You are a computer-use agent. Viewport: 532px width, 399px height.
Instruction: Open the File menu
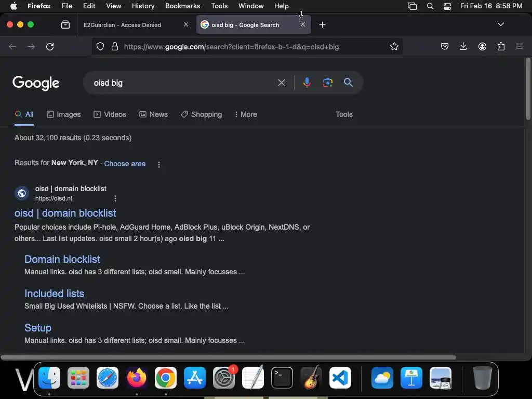coord(66,6)
